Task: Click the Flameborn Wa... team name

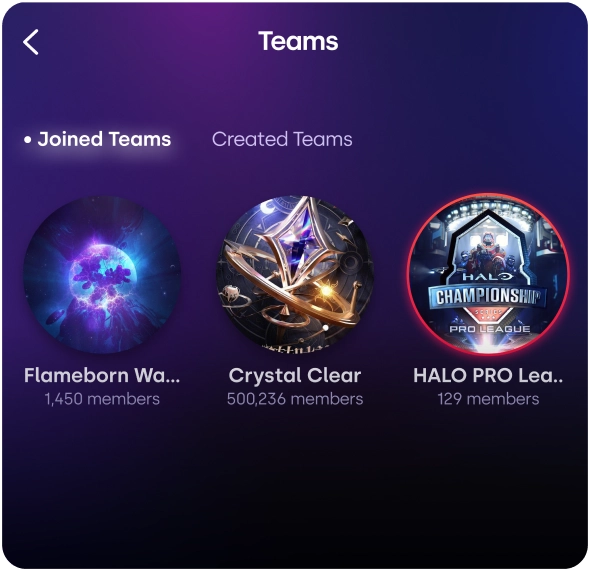Action: [102, 375]
